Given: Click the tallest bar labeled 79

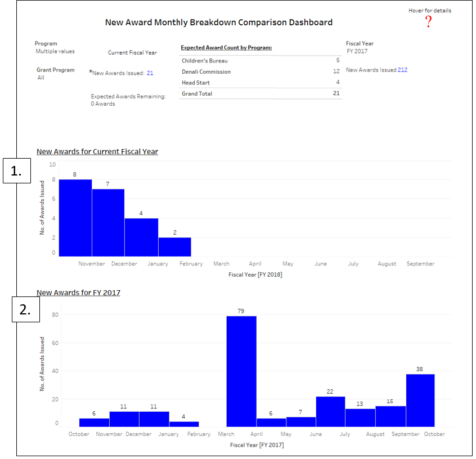Looking at the screenshot, I should [x=241, y=371].
